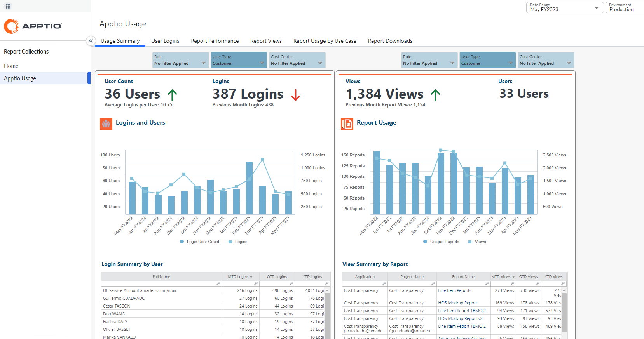The width and height of the screenshot is (644, 339).
Task: Click the Logins and Users people icon
Action: point(106,124)
